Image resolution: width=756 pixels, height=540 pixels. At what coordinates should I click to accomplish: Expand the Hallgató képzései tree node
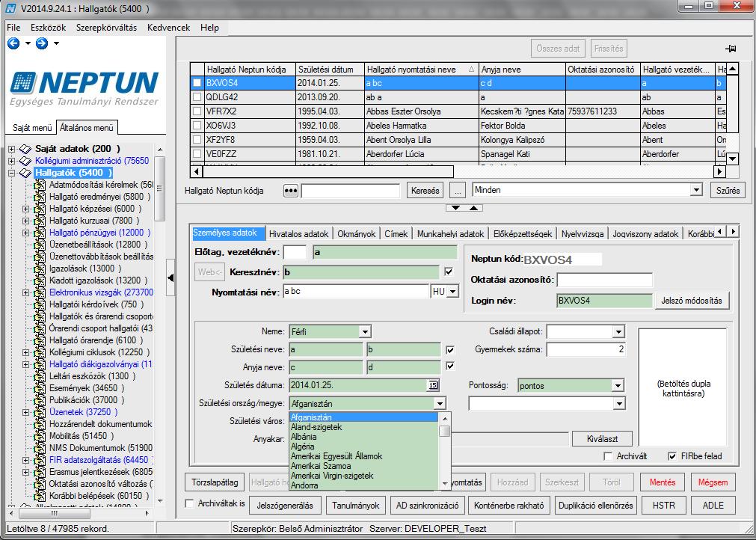(25, 209)
